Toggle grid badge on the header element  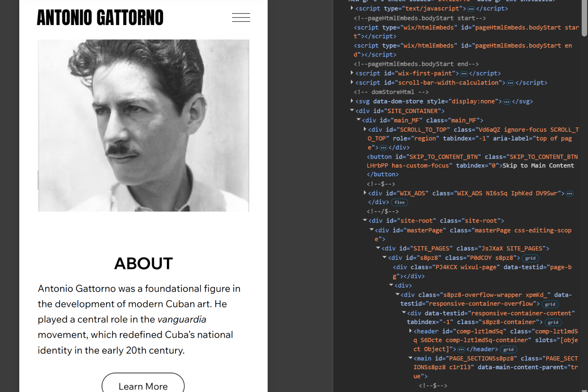tap(508, 349)
